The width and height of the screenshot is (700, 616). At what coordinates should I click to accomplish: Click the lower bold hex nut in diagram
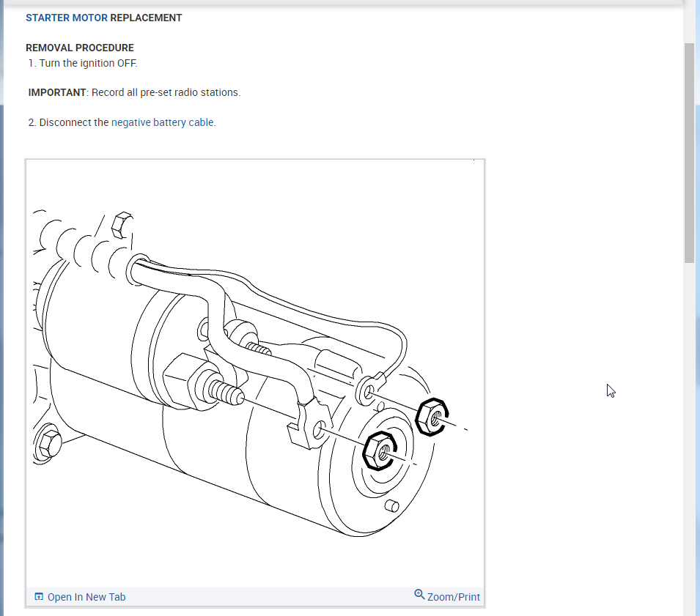pyautogui.click(x=380, y=451)
